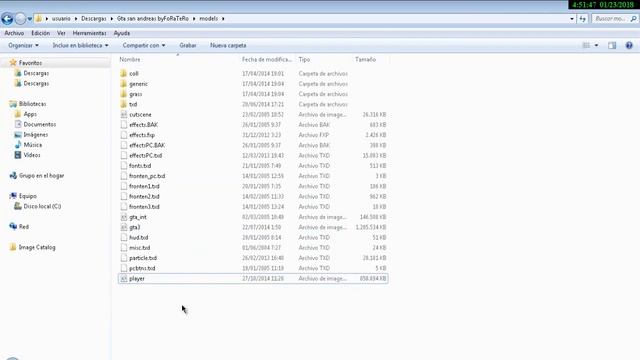
Task: Select the effectsPC.BAK file icon
Action: point(124,145)
